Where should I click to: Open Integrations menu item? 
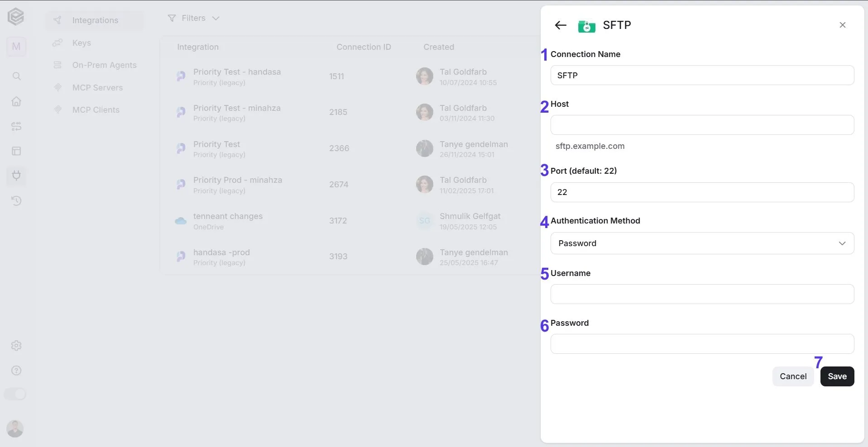(x=95, y=20)
